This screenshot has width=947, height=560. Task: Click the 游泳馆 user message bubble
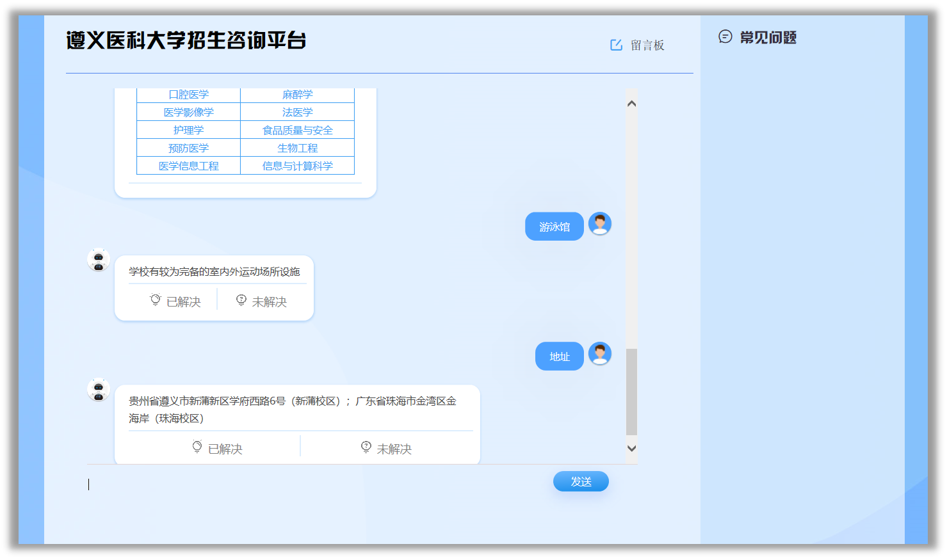click(554, 227)
